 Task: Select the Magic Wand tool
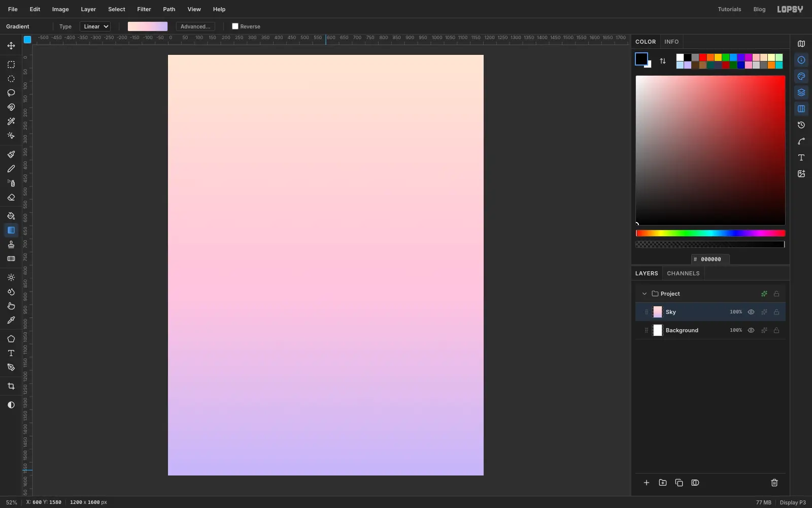pyautogui.click(x=11, y=121)
